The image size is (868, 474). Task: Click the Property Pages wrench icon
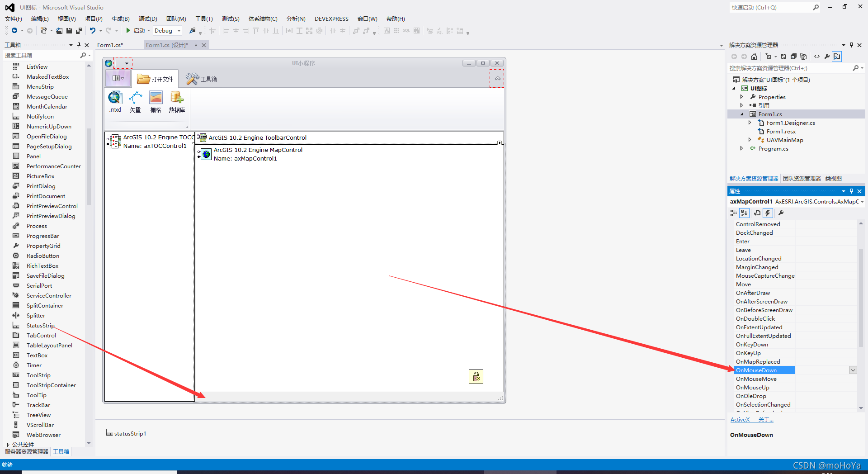coord(781,213)
